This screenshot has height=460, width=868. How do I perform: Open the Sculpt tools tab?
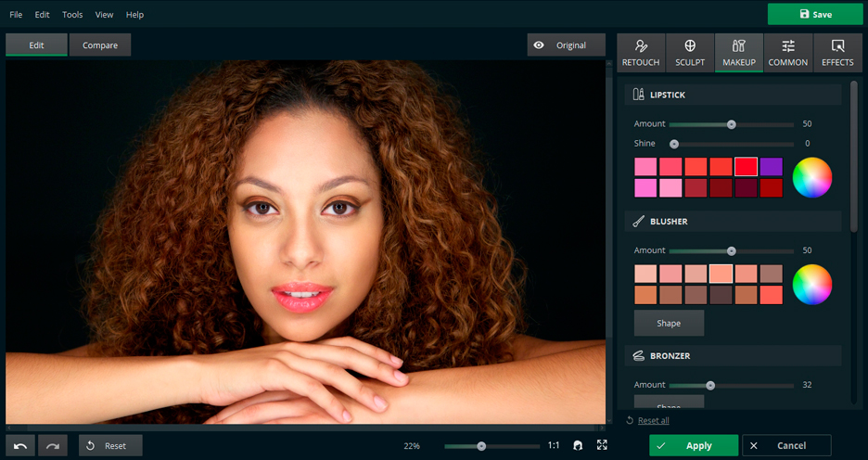click(x=690, y=53)
